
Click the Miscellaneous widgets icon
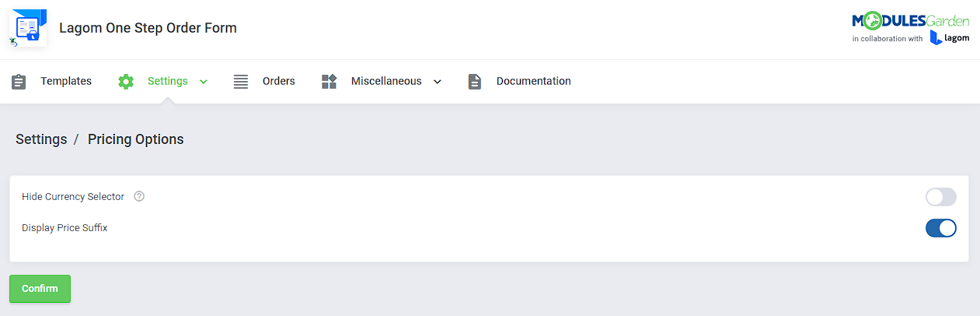(330, 81)
